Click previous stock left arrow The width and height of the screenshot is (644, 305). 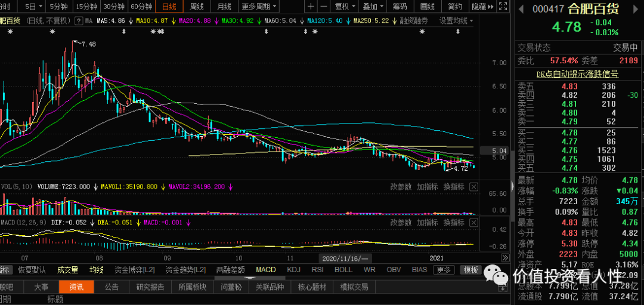coord(521,8)
